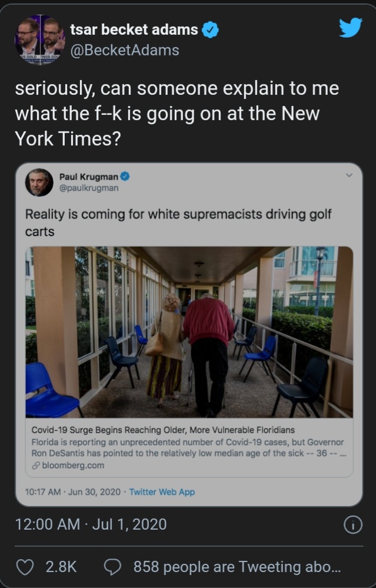Click the tsar becket adams display name
Viewport: 376px width, 588px height.
coord(134,29)
